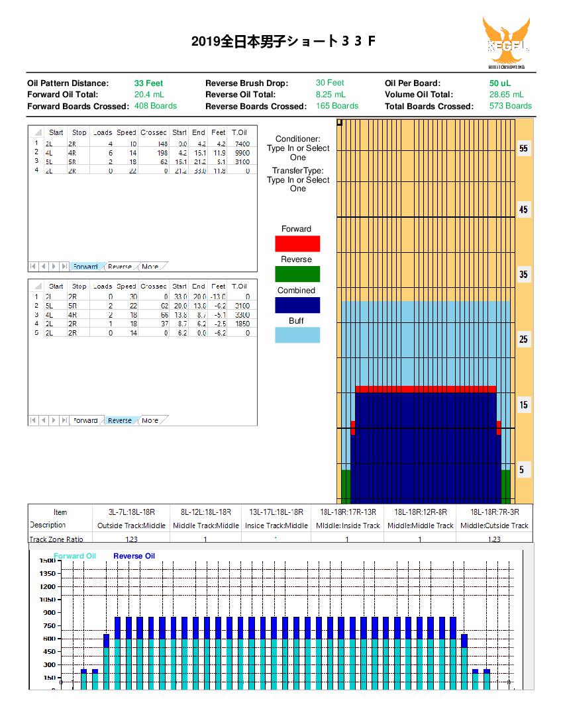The width and height of the screenshot is (563, 728).
Task: Click the green Reverse color swatch
Action: tap(297, 274)
